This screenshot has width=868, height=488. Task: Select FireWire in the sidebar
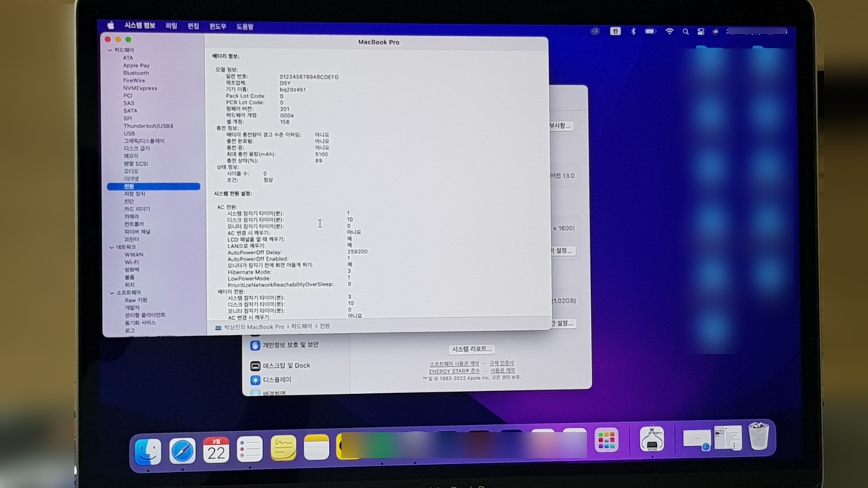click(134, 80)
